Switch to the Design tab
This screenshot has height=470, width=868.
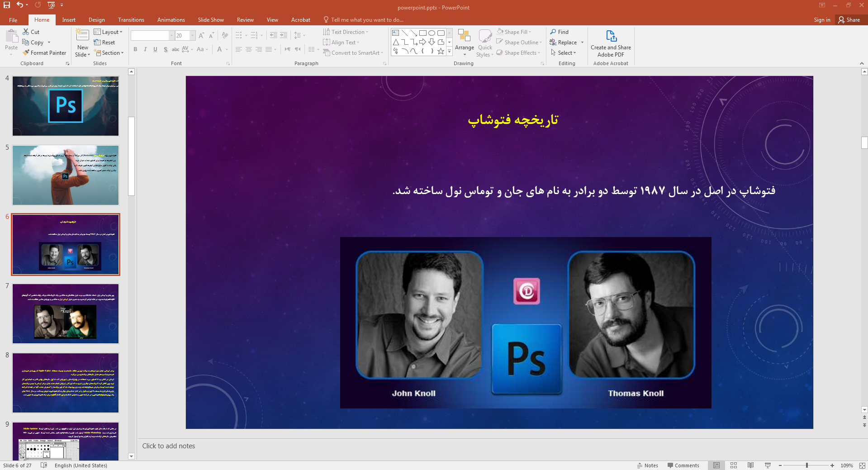pyautogui.click(x=97, y=20)
